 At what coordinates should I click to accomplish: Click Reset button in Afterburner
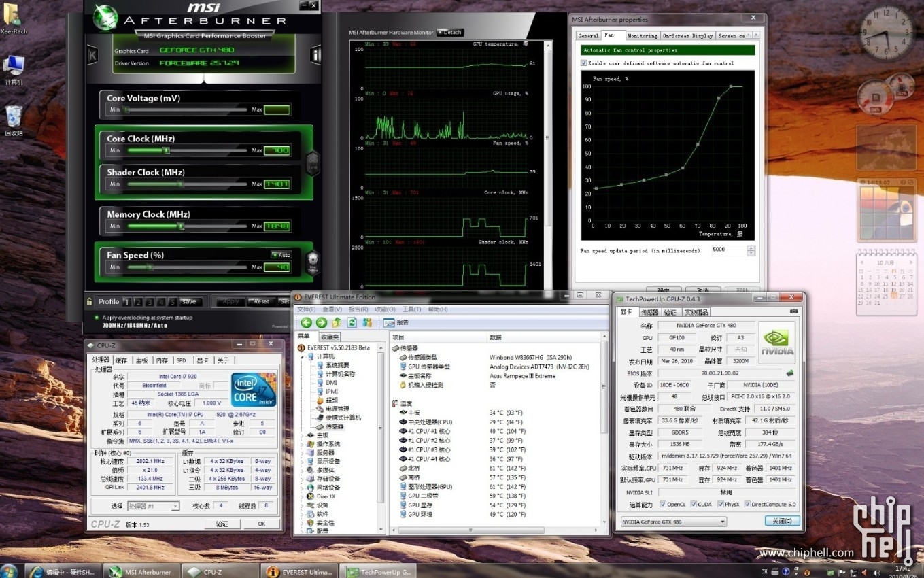click(x=261, y=301)
